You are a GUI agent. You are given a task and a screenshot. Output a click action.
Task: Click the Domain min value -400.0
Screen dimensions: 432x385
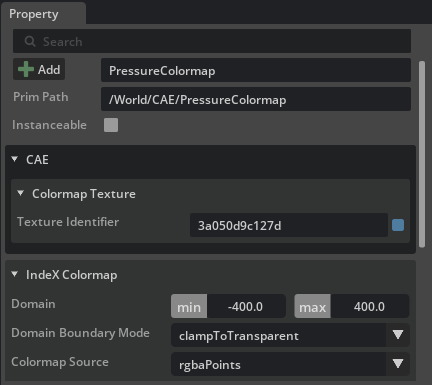click(246, 306)
